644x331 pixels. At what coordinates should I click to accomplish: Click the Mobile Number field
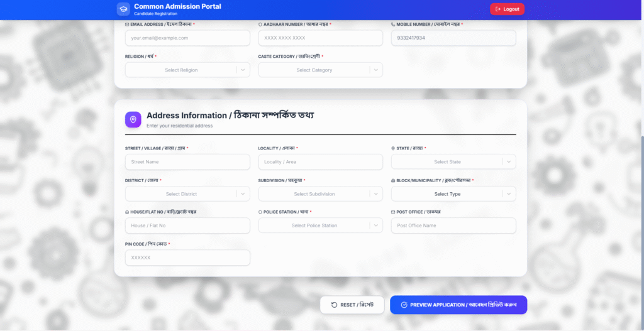[453, 38]
